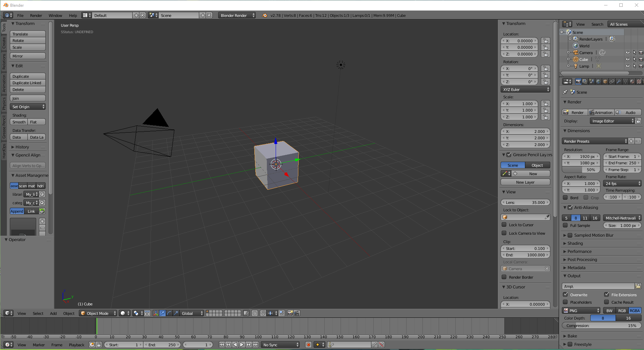Adjust the resolution percentage 50% slider
This screenshot has width=644, height=350.
coord(581,169)
